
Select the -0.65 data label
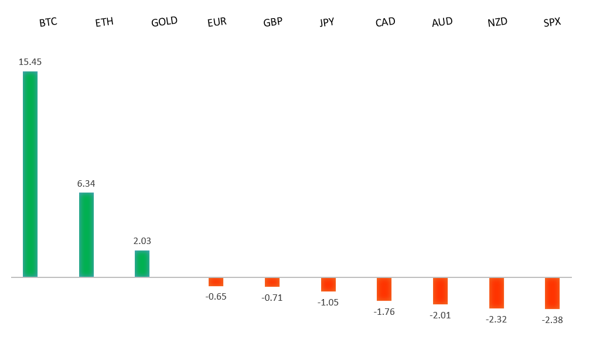[216, 297]
